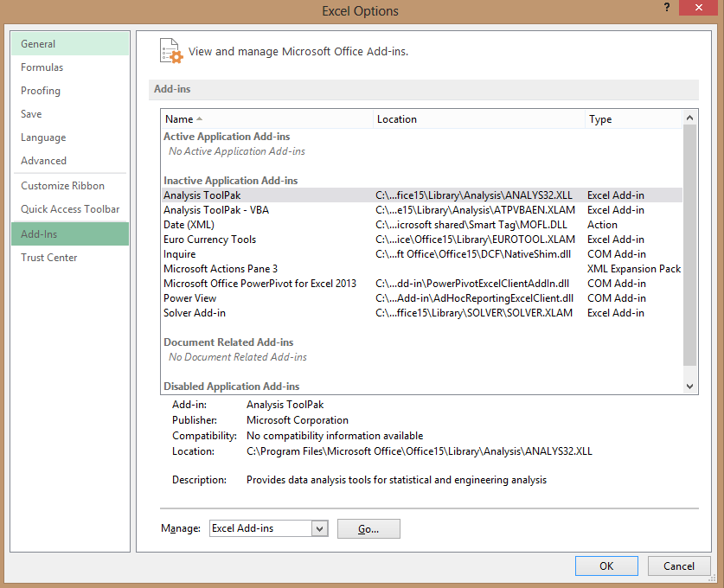The width and height of the screenshot is (724, 588).
Task: Select the Euro Currency Tools row
Action: tap(421, 240)
